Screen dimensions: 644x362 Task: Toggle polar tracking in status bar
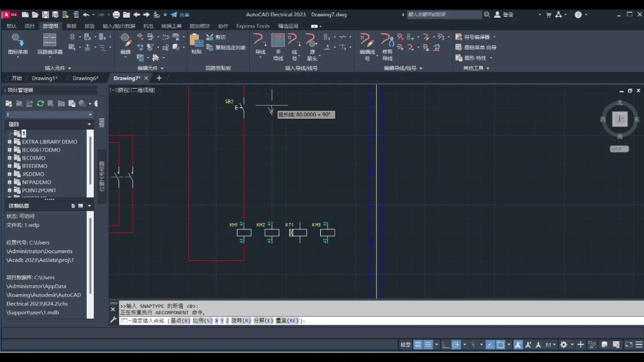point(456,345)
